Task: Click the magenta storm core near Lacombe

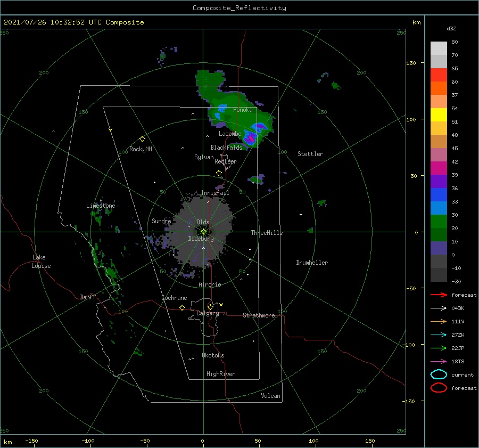Action: [x=251, y=138]
